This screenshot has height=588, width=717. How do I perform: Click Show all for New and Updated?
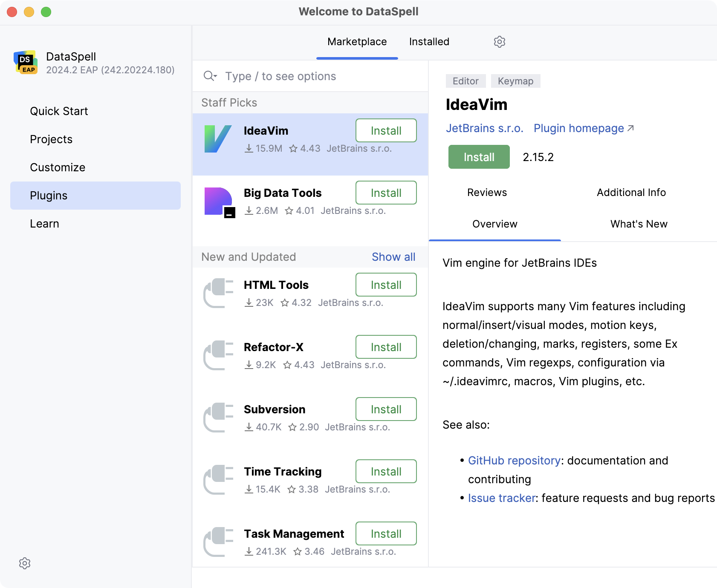393,257
